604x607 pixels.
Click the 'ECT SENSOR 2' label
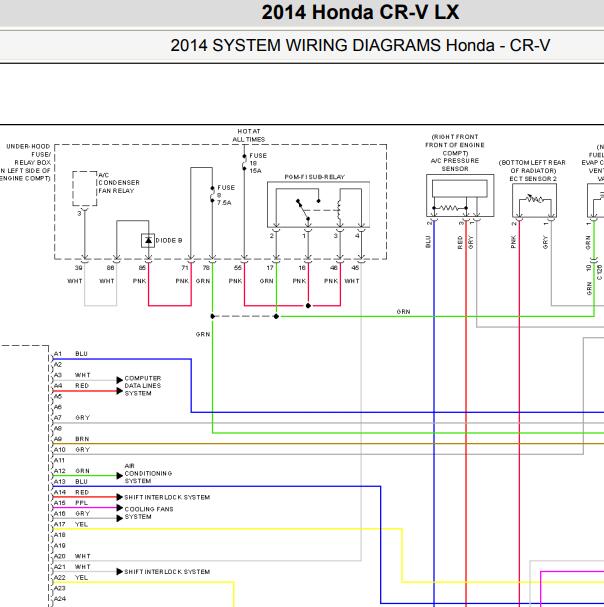pyautogui.click(x=533, y=179)
